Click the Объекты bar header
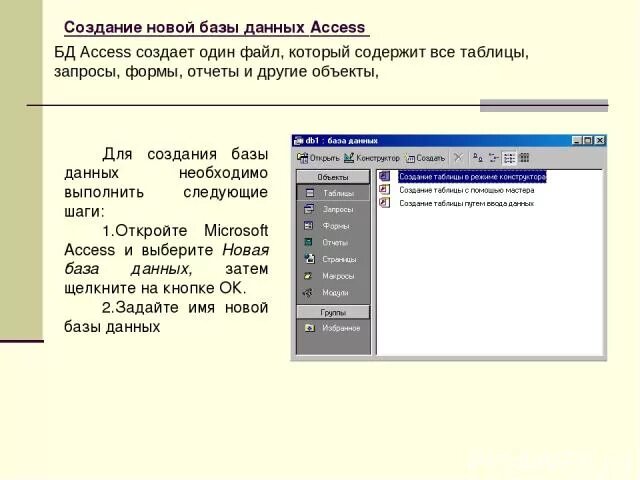Viewport: 640px width, 480px height. (x=333, y=177)
